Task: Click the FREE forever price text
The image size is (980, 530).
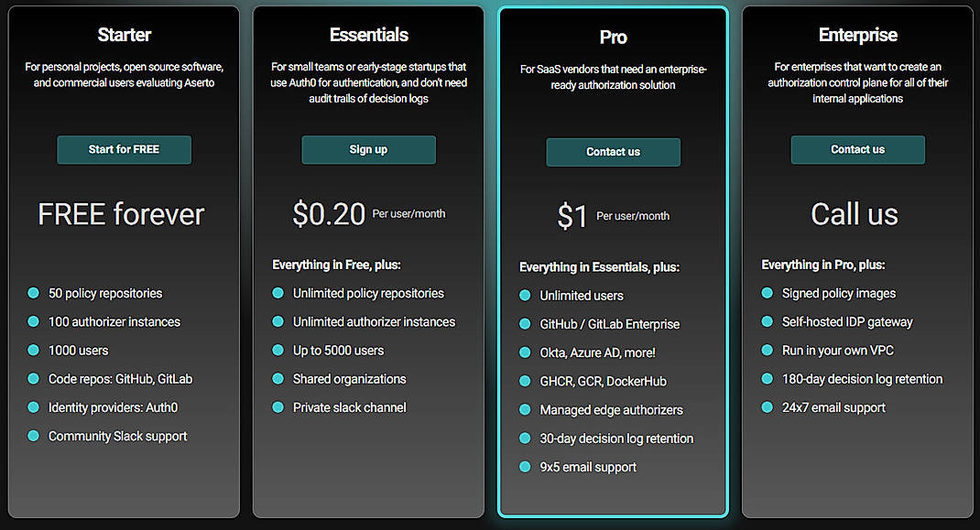Action: pos(120,214)
